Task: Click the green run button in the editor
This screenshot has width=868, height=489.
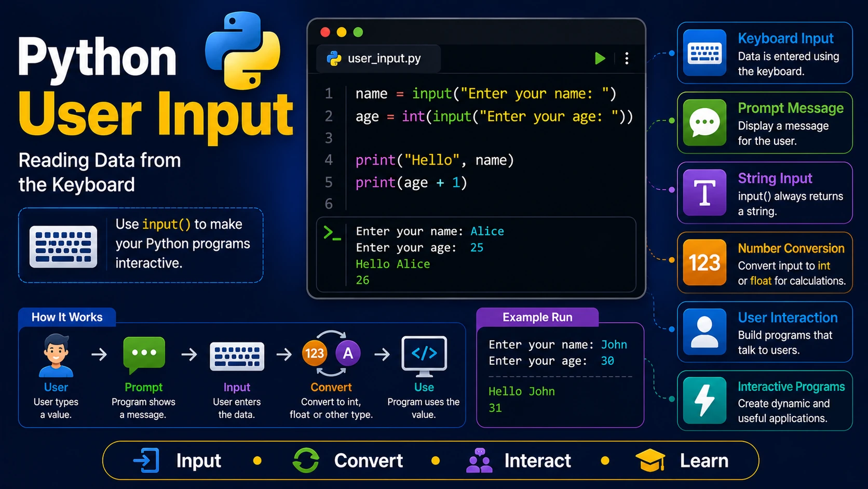Action: [x=600, y=58]
